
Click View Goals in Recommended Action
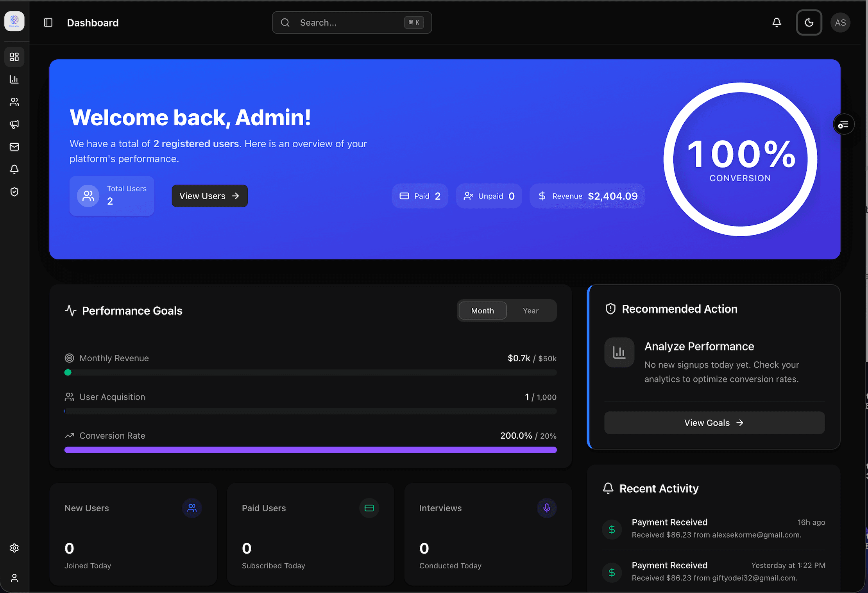pos(714,422)
